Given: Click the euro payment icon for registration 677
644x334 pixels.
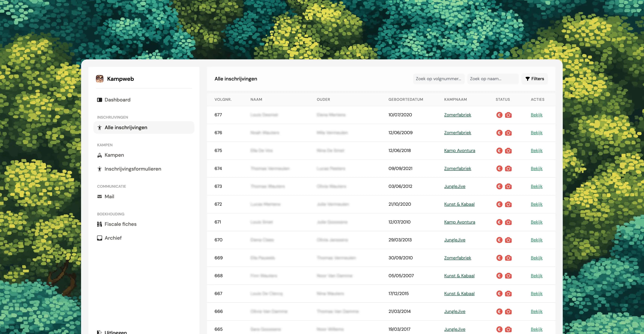Looking at the screenshot, I should click(x=499, y=115).
